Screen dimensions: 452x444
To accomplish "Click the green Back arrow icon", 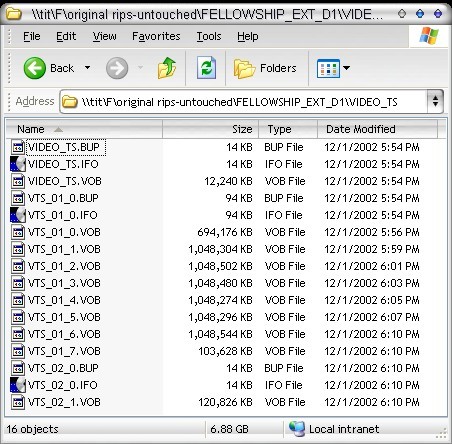I will (35, 68).
